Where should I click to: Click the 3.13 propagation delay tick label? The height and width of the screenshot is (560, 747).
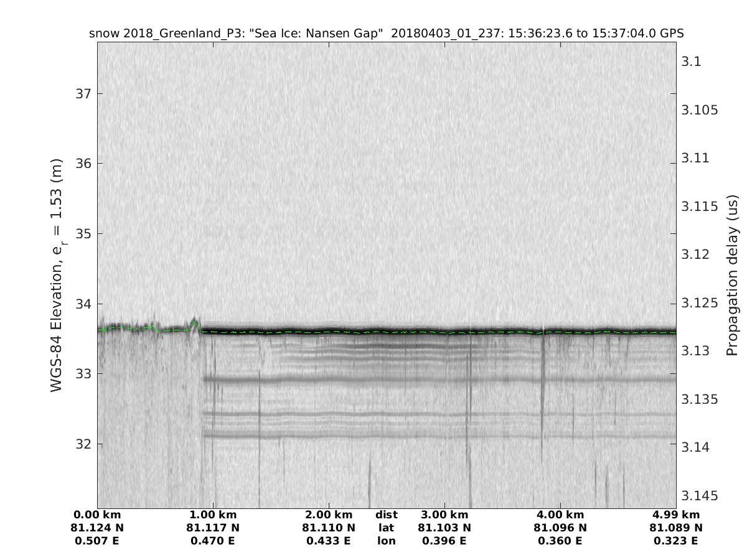point(695,351)
